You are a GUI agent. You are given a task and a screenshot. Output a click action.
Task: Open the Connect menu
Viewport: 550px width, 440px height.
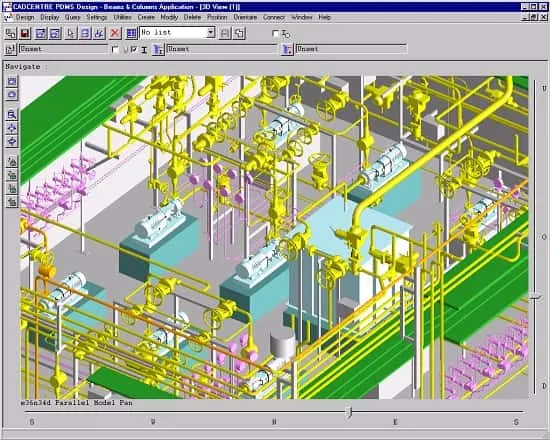[x=274, y=17]
